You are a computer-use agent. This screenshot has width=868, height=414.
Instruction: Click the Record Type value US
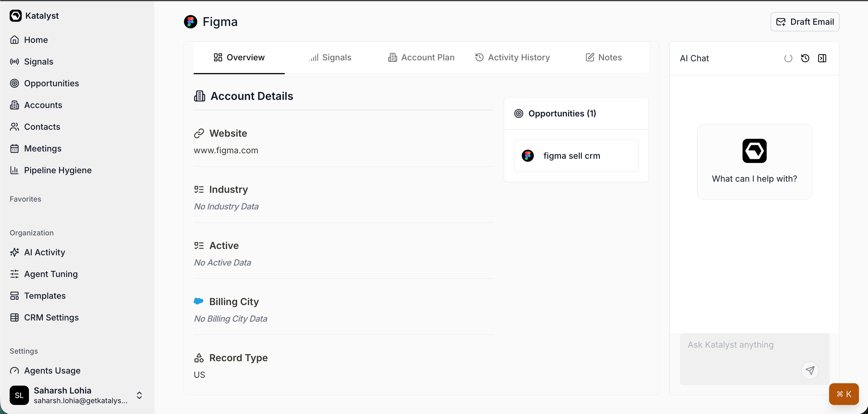tap(199, 374)
